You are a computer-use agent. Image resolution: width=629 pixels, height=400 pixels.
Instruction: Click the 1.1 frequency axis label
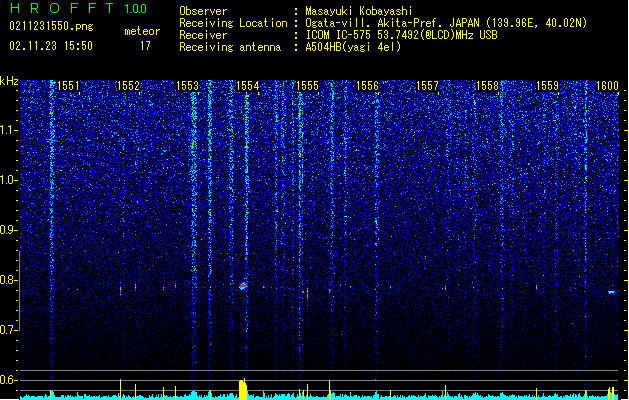[x=9, y=130]
